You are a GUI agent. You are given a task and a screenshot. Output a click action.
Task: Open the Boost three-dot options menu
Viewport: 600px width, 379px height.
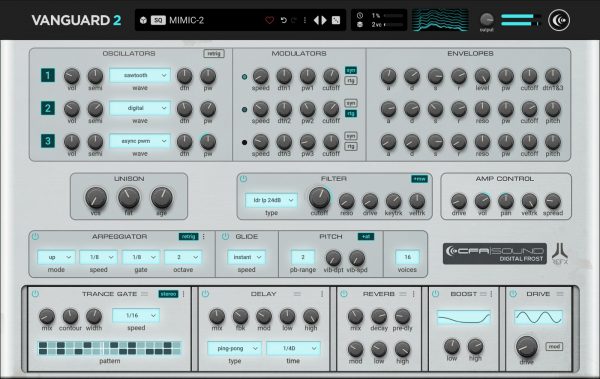[x=491, y=294]
